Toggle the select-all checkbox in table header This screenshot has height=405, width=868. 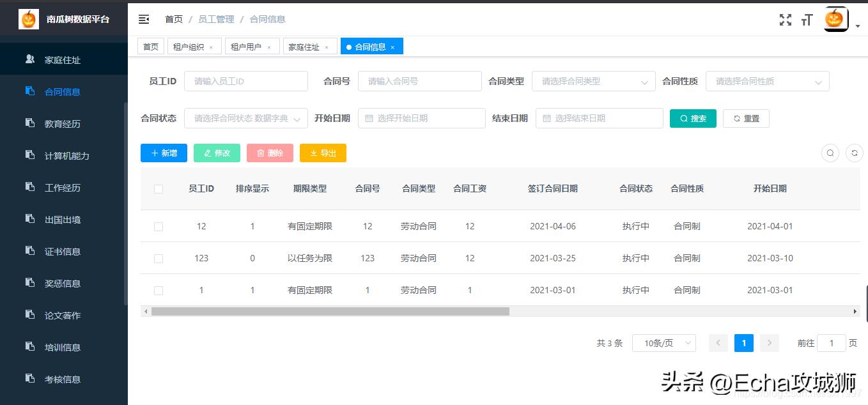[159, 188]
